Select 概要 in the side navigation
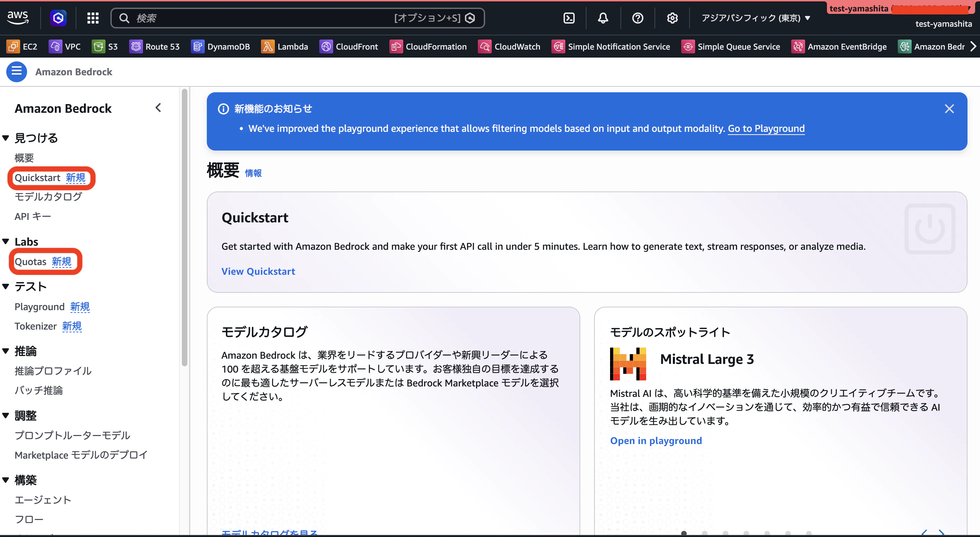 24,158
